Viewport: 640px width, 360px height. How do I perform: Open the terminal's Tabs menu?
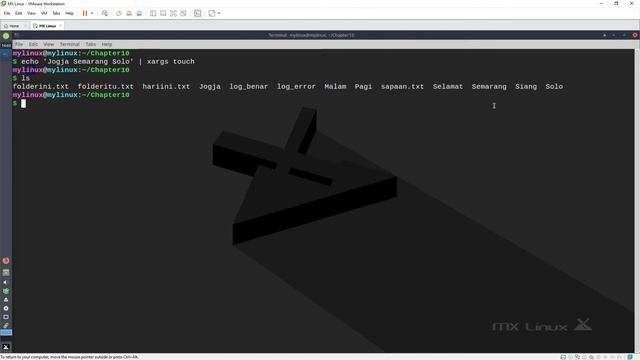coord(91,44)
